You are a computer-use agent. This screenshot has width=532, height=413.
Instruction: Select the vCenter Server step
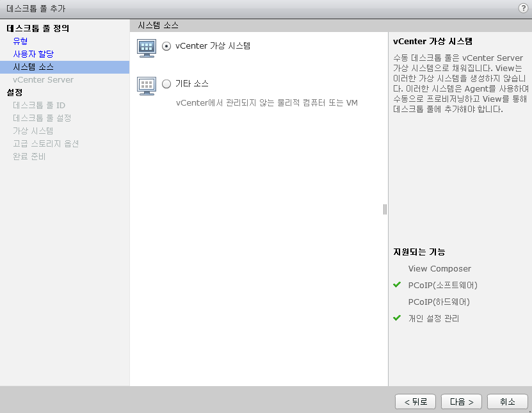[43, 80]
